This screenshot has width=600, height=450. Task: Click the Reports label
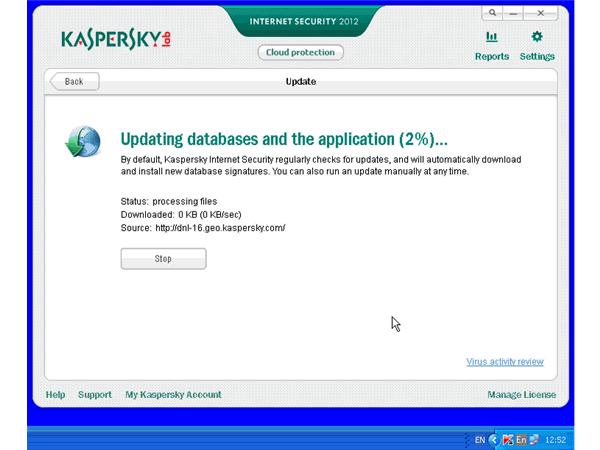(x=492, y=56)
